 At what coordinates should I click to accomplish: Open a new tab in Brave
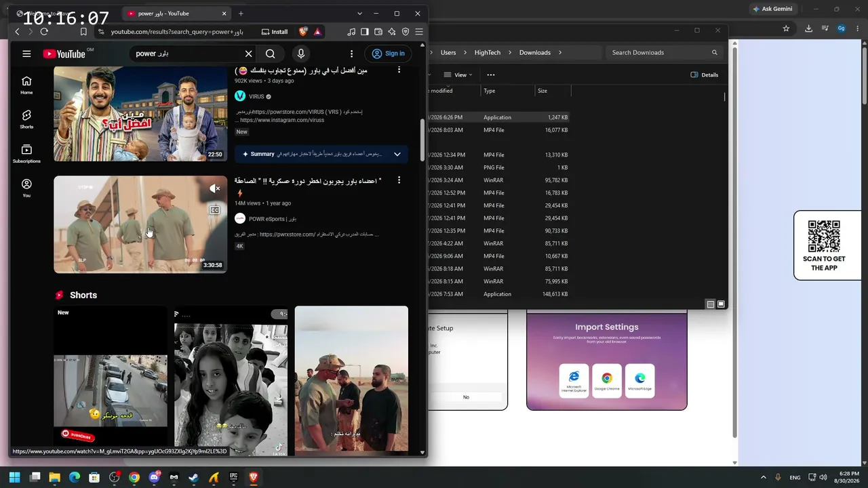point(241,14)
